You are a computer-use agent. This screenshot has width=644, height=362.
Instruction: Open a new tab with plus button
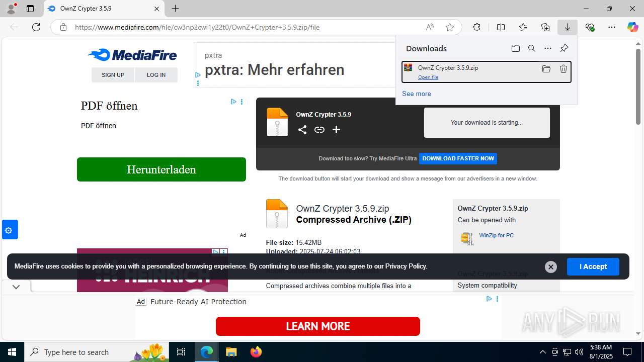click(x=175, y=9)
